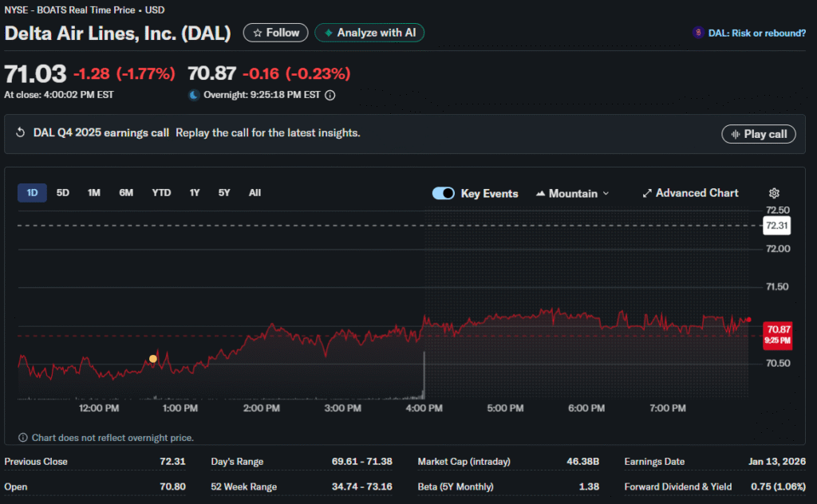The image size is (817, 504).
Task: Click the yellow key event marker on chart
Action: [153, 359]
